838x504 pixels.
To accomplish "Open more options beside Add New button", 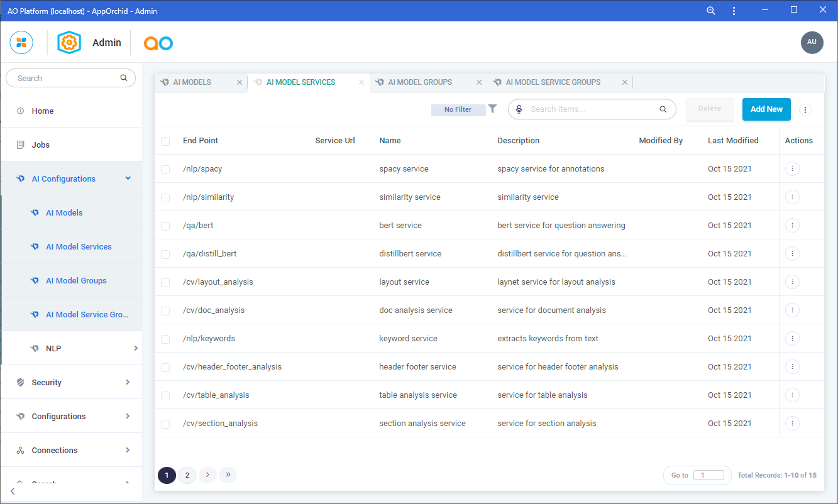I will coord(805,109).
